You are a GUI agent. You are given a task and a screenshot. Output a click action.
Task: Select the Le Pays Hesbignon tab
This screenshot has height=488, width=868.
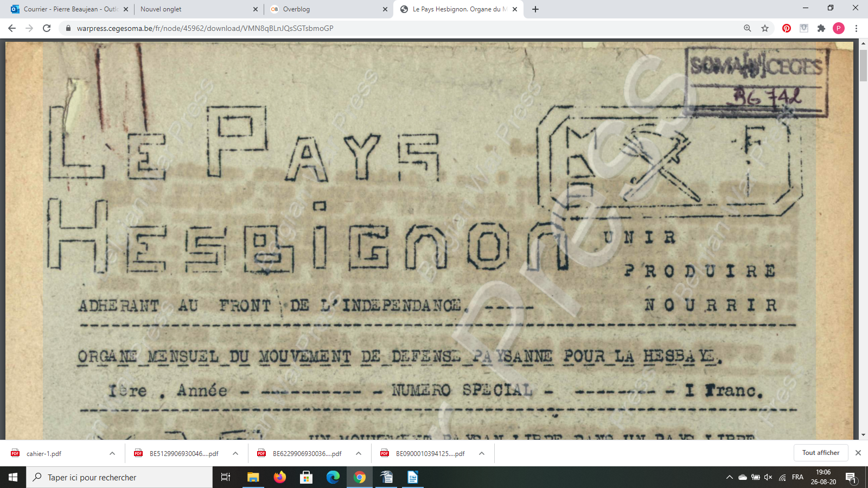pyautogui.click(x=458, y=9)
